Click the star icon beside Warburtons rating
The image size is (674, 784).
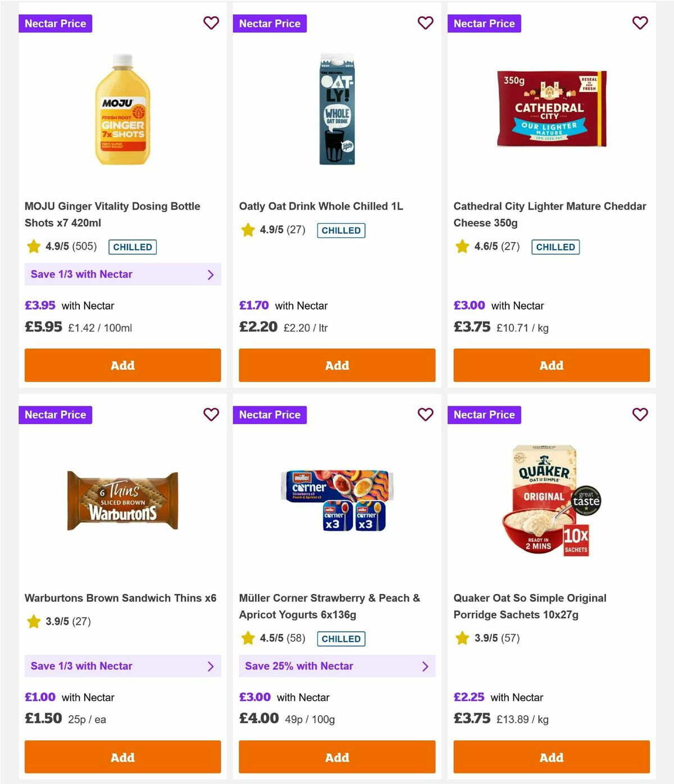coord(33,622)
